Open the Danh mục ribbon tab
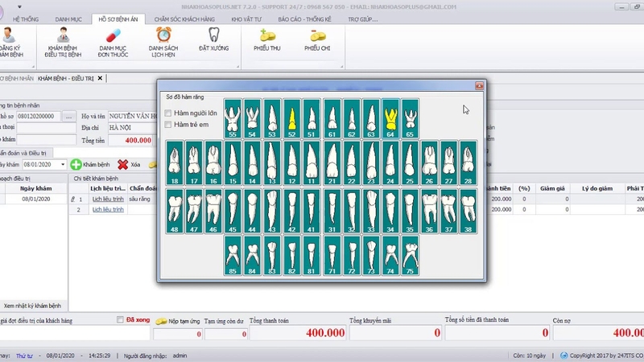 68,19
